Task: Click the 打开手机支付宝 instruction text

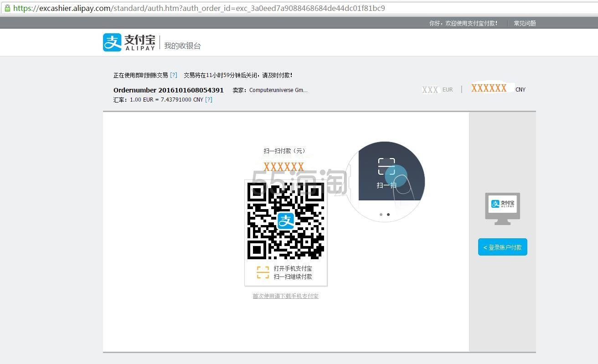Action: (293, 268)
